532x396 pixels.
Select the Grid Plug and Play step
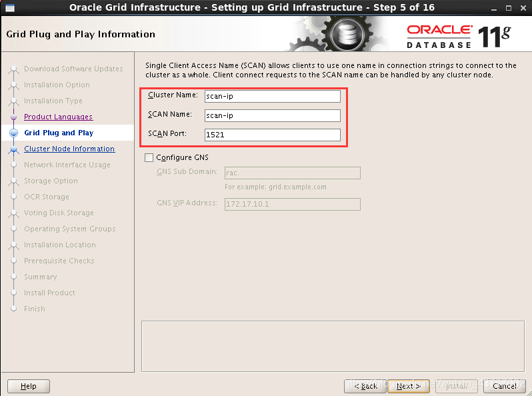(59, 133)
